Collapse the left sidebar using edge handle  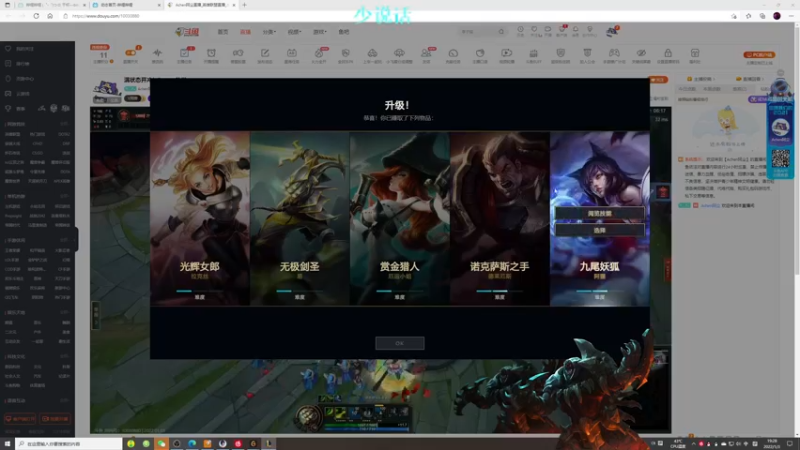[x=77, y=239]
